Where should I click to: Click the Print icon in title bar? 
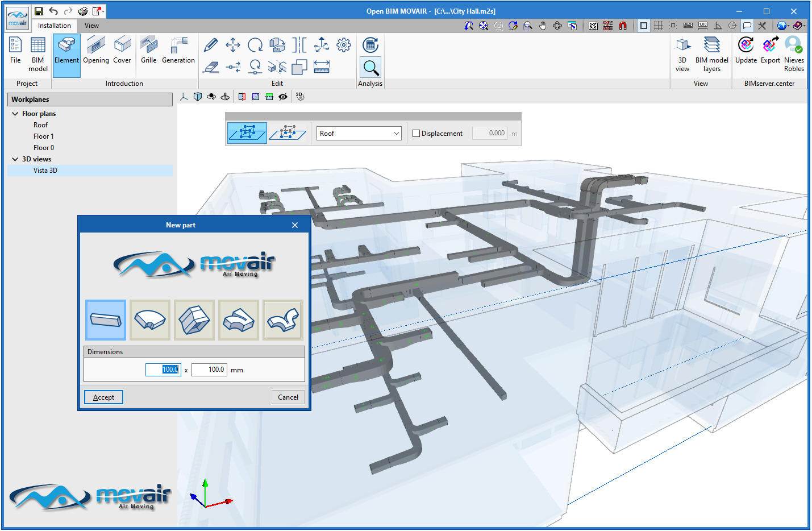[83, 11]
